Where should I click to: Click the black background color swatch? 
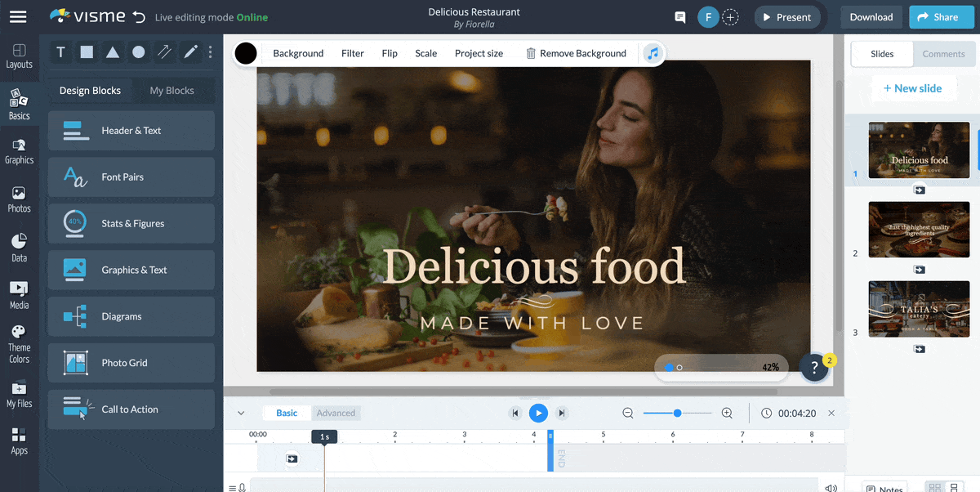[246, 54]
